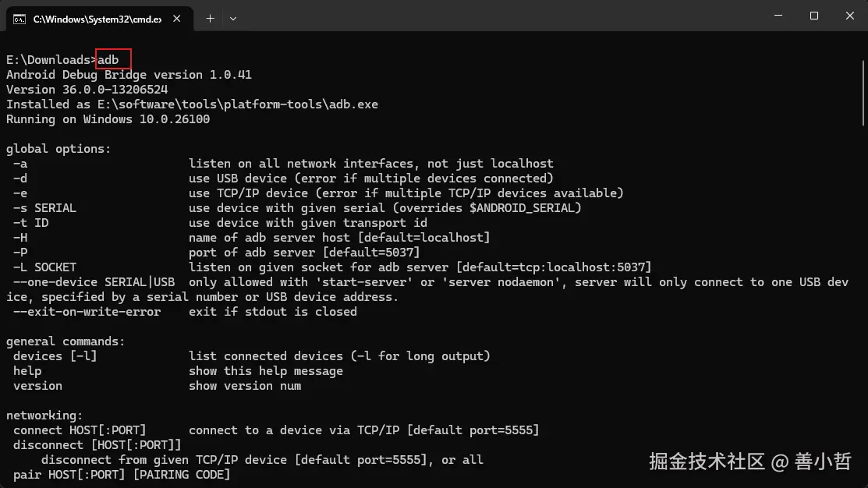Maximize the terminal window
The height and width of the screenshot is (488, 868).
(x=813, y=16)
